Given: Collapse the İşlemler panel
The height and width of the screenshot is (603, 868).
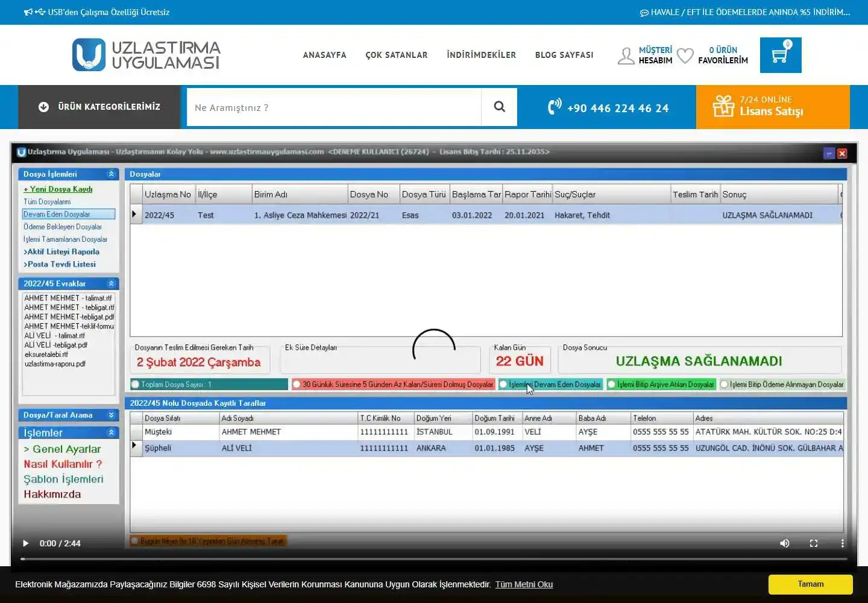Looking at the screenshot, I should pos(111,432).
